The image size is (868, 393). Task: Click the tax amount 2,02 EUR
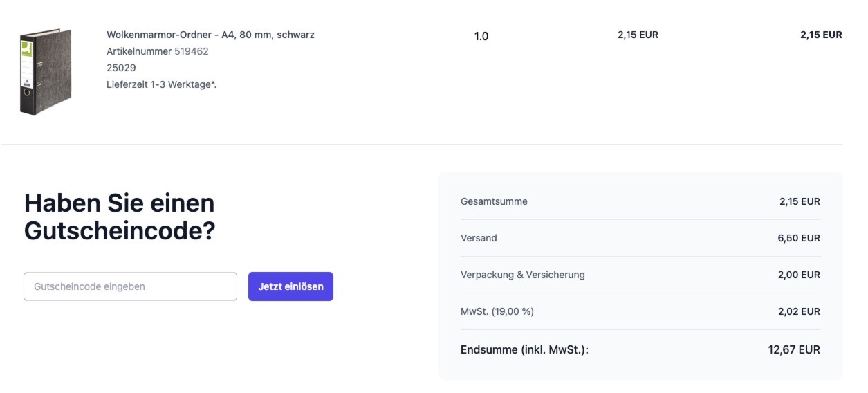799,311
